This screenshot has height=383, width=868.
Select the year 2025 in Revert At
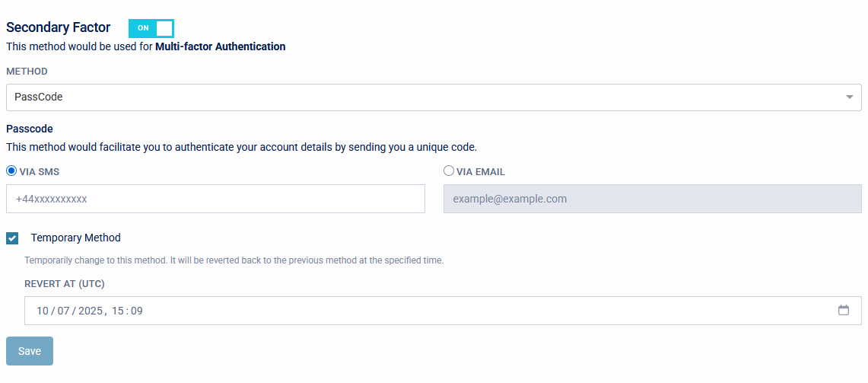click(x=91, y=311)
